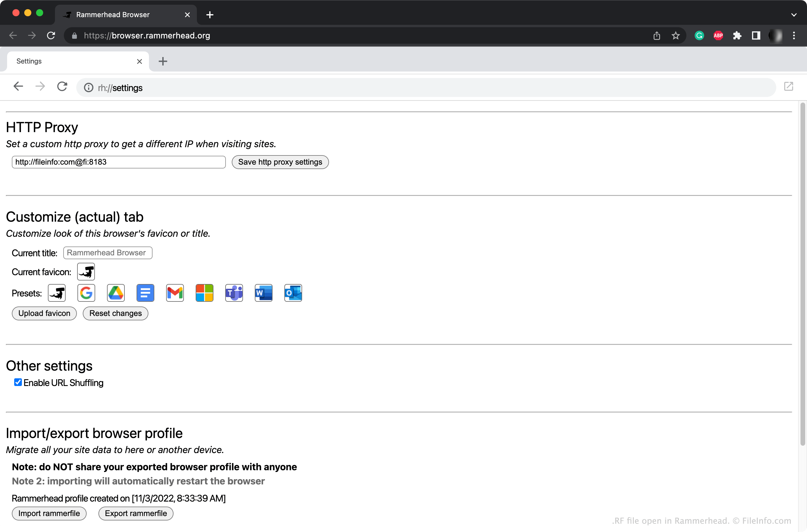Open Chrome three-dot menu
This screenshot has height=532, width=807.
[794, 36]
